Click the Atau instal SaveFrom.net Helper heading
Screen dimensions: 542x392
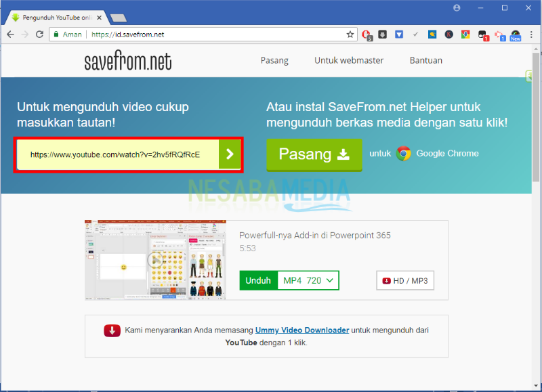pyautogui.click(x=387, y=114)
